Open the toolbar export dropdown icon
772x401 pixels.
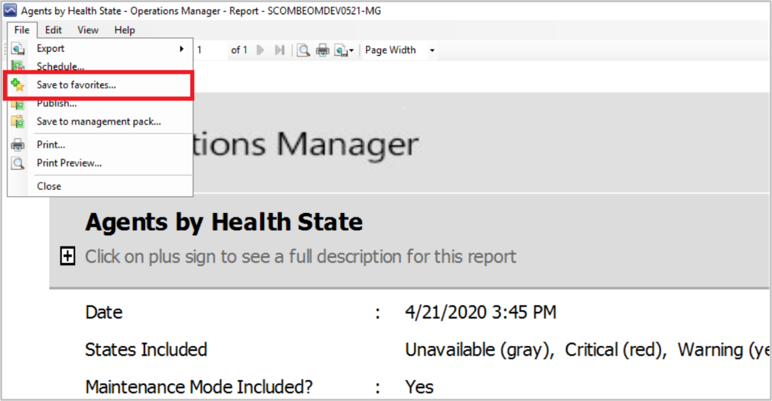344,50
